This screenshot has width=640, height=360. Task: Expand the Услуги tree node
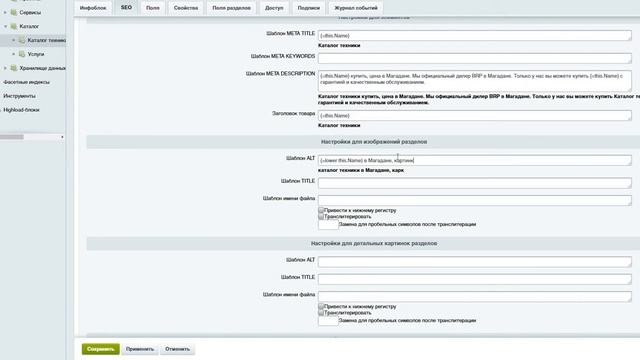(13, 54)
